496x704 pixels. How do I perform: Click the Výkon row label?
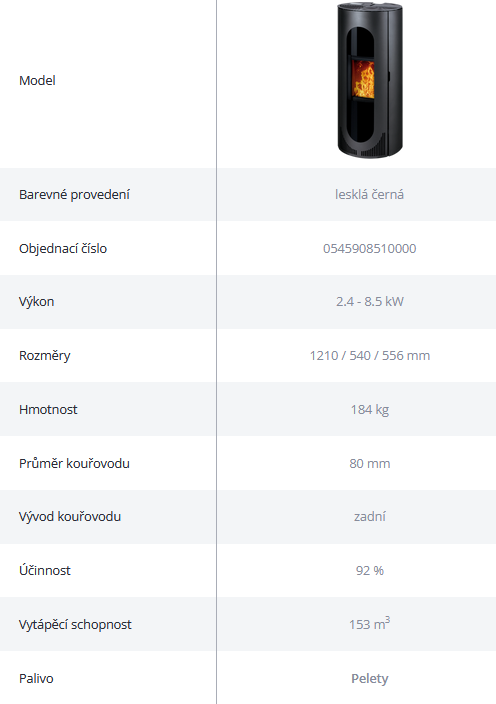(36, 302)
